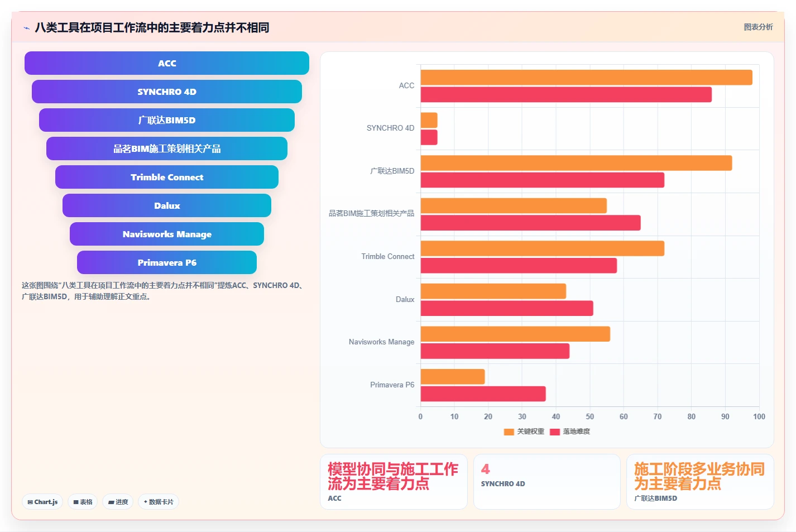Click the 100 tick on the x-axis
The height and width of the screenshot is (532, 796).
pos(759,416)
